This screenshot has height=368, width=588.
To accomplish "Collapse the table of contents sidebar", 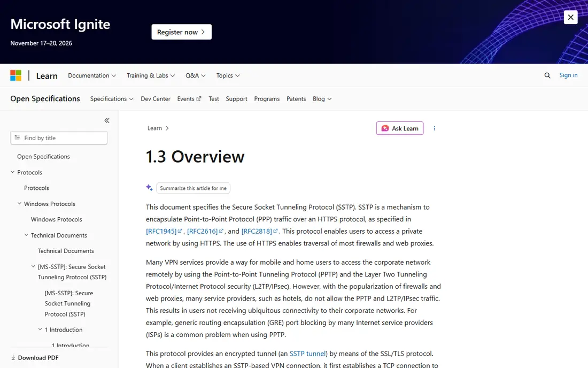I will (x=107, y=120).
